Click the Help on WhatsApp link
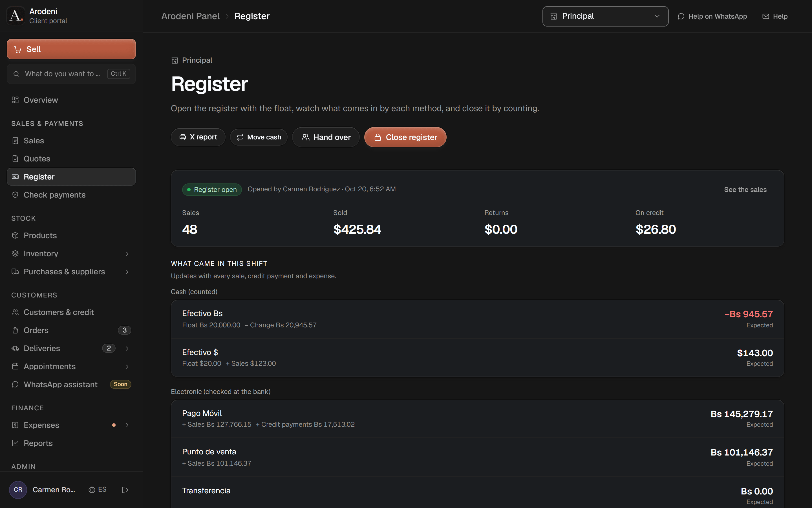Image resolution: width=812 pixels, height=508 pixels. point(712,16)
